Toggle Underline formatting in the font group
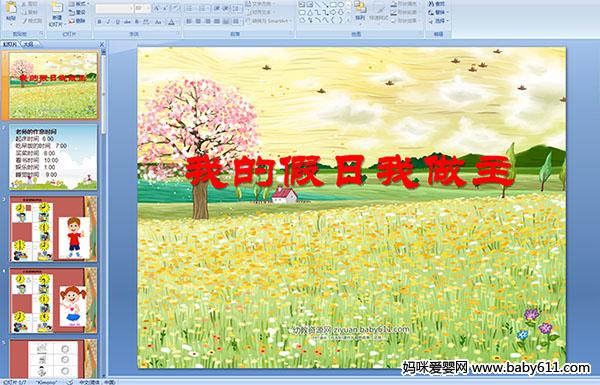 coord(117,22)
